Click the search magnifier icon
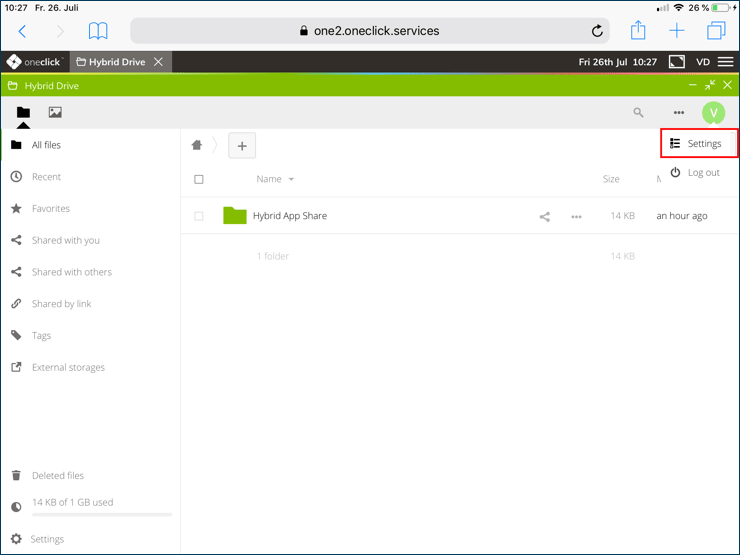The width and height of the screenshot is (740, 555). click(x=638, y=113)
